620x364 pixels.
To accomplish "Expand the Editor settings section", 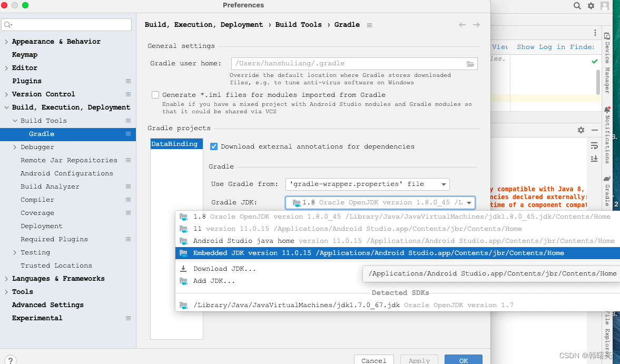I will (6, 68).
